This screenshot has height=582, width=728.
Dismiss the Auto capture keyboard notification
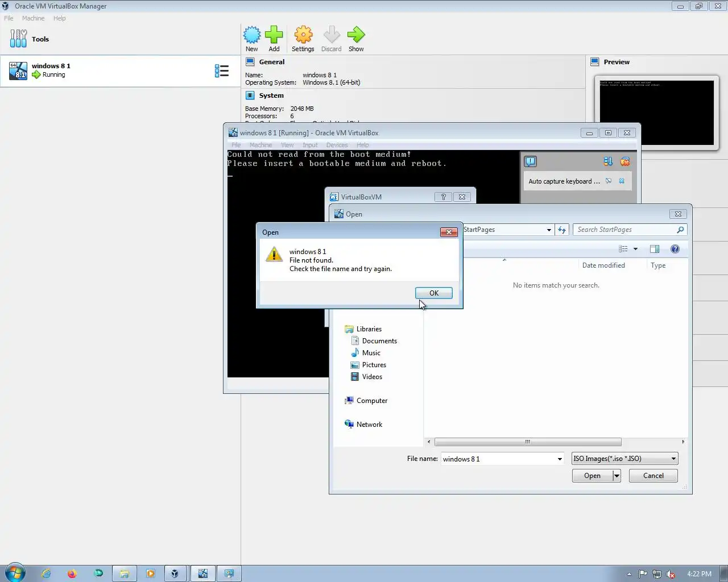[622, 181]
